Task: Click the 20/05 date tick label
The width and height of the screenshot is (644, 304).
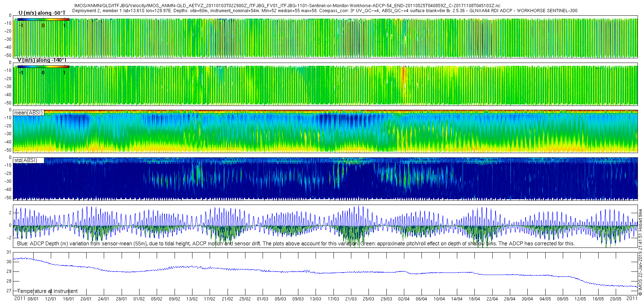Action: [616, 299]
